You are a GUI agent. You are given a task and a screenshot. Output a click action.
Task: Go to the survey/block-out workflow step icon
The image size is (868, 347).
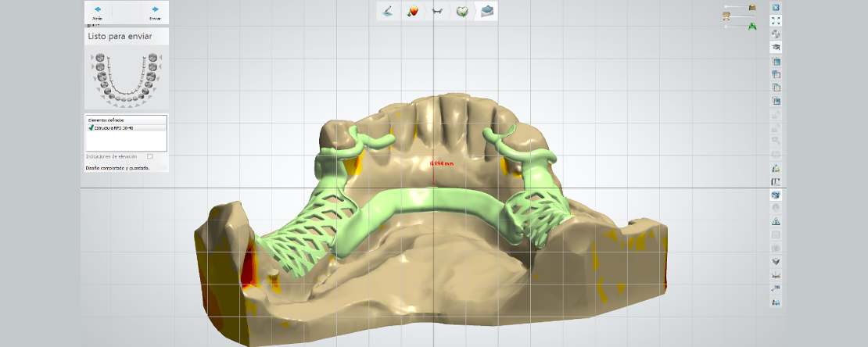click(411, 11)
